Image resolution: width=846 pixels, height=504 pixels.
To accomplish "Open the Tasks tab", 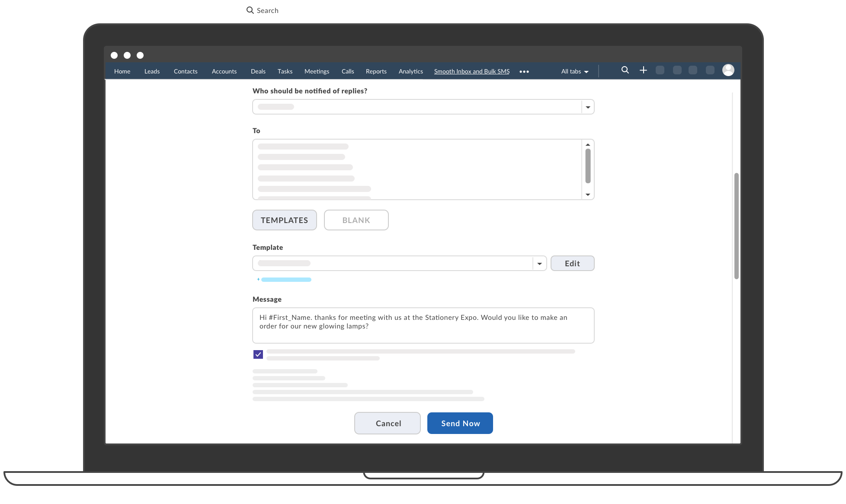I will [x=285, y=71].
